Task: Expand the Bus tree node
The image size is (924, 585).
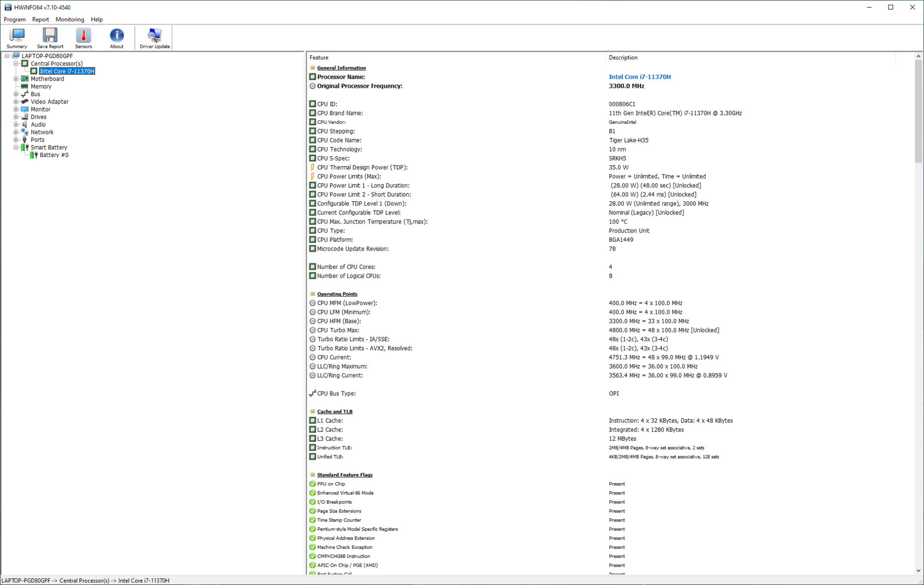Action: (16, 94)
